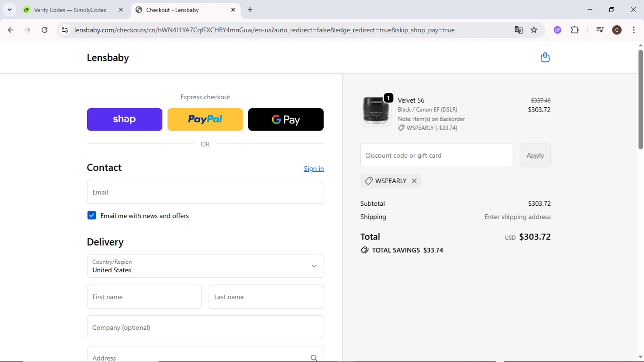Click the purple browser extension icon
644x362 pixels.
(557, 30)
